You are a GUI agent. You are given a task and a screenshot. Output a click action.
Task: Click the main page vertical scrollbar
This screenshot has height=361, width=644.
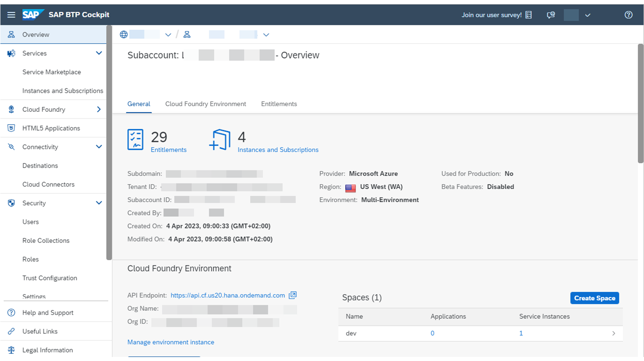point(640,103)
